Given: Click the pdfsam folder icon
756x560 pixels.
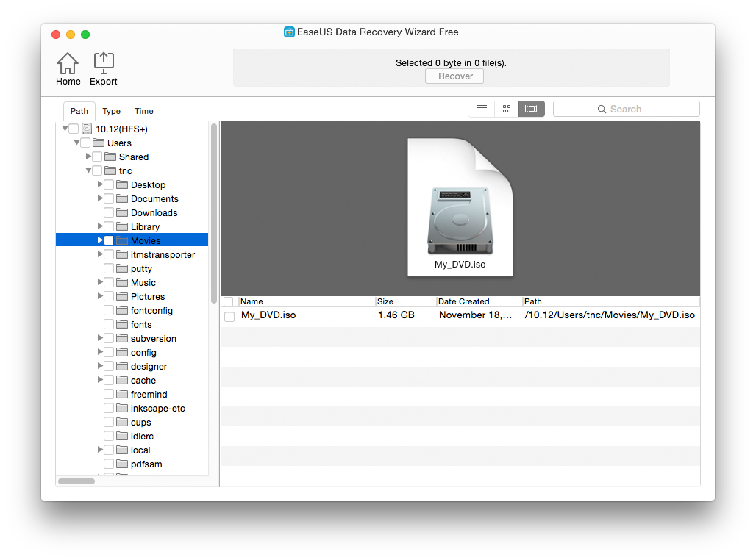Looking at the screenshot, I should click(122, 464).
